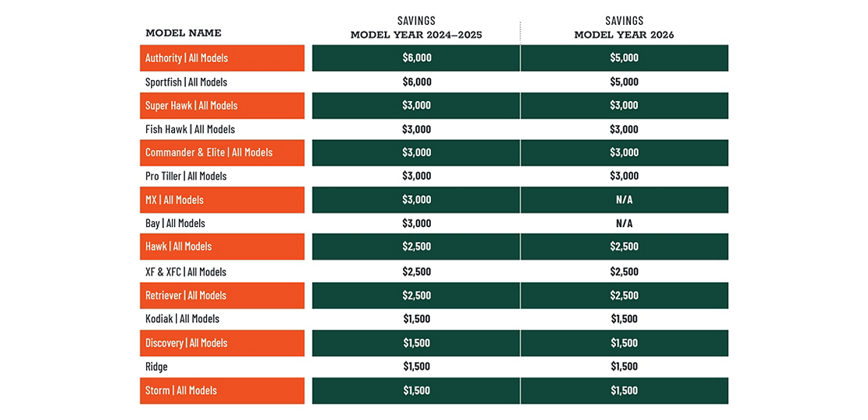Click Hawk's $2,500 savings for Model Year 2026
Screen dimensions: 868x420
(624, 247)
